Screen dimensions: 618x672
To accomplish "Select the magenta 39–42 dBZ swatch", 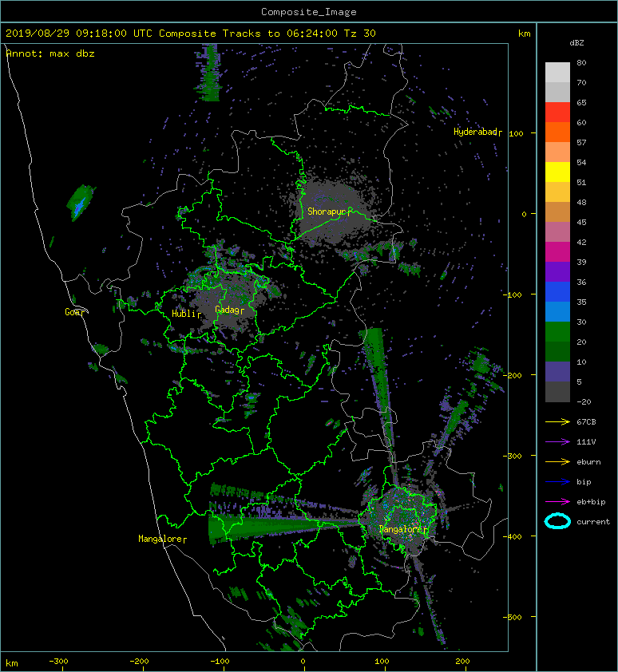I will 557,252.
